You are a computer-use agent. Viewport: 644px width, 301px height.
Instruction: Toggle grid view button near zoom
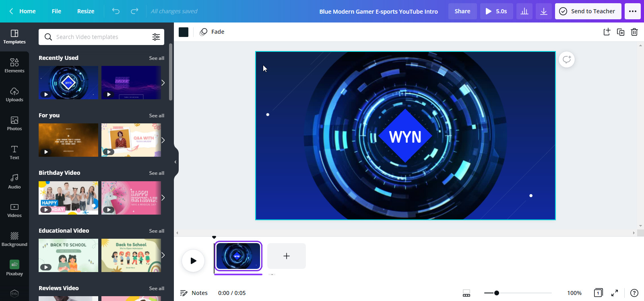(x=466, y=293)
